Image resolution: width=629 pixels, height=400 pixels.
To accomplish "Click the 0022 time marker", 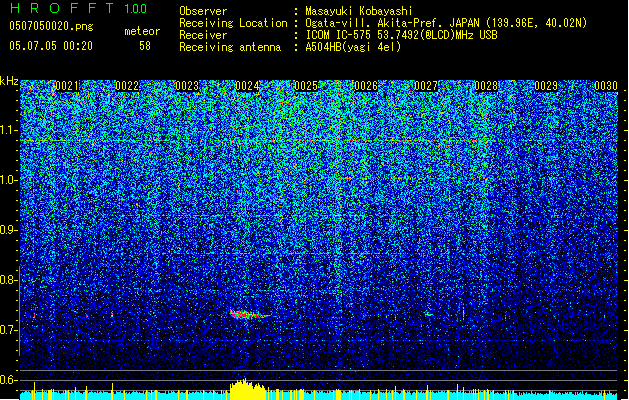I will coord(127,86).
